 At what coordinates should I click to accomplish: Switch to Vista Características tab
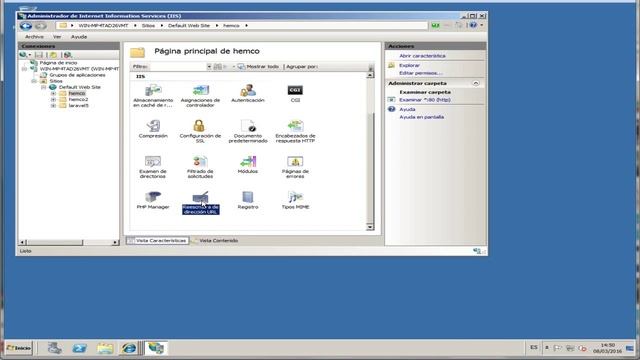coord(158,241)
